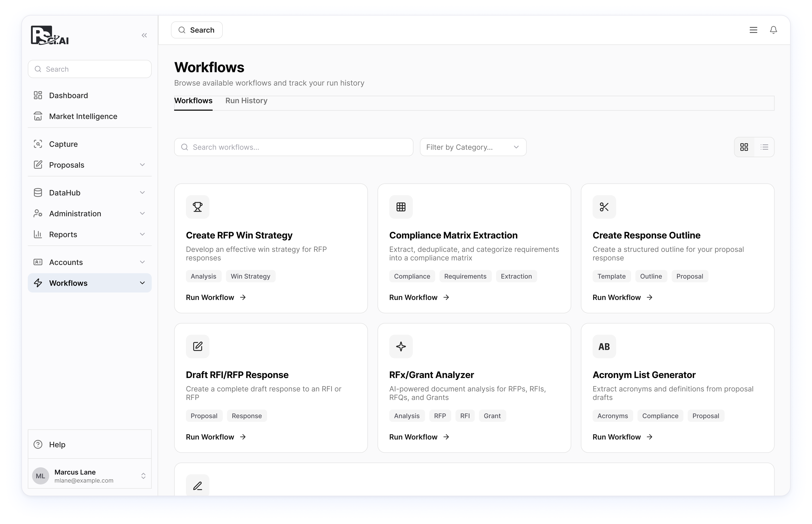
Task: Expand the DataHub menu chevron
Action: coord(142,193)
